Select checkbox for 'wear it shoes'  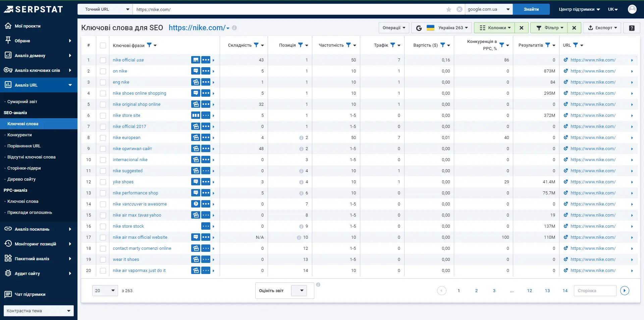pos(103,260)
